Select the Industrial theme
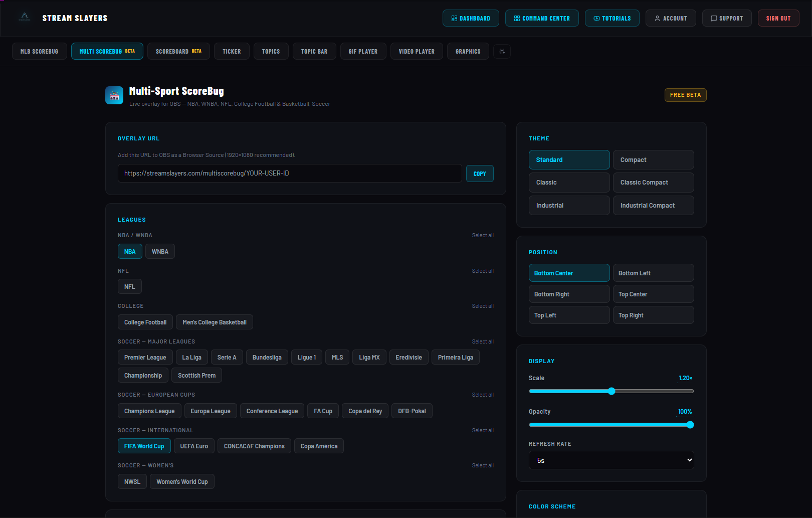812x518 pixels. coord(569,205)
